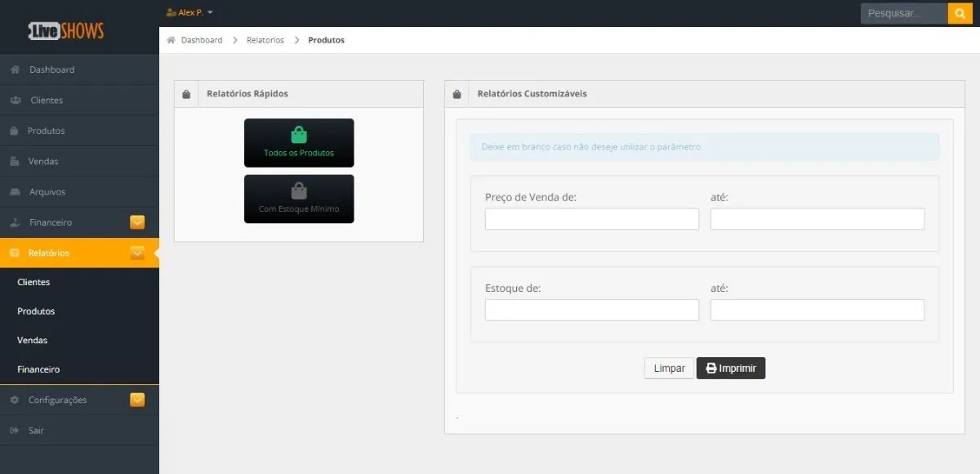The width and height of the screenshot is (980, 474).
Task: Click the Imprimir button
Action: pos(731,369)
